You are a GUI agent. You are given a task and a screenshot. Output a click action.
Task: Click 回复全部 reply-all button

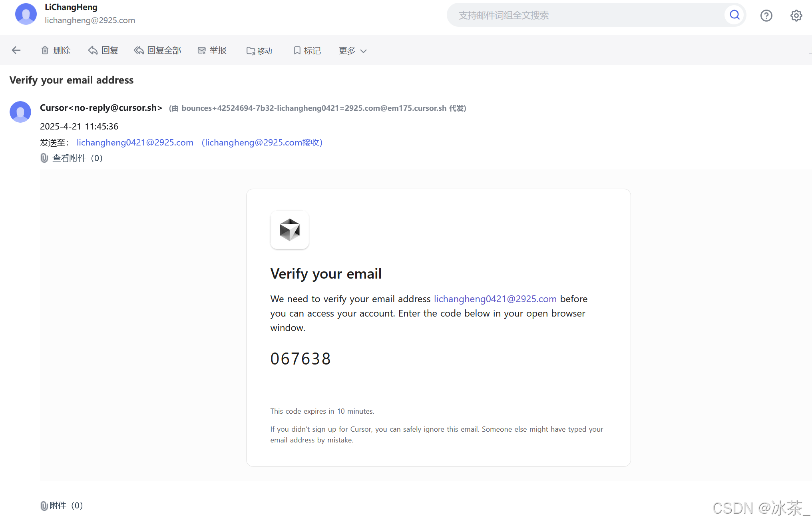point(157,50)
